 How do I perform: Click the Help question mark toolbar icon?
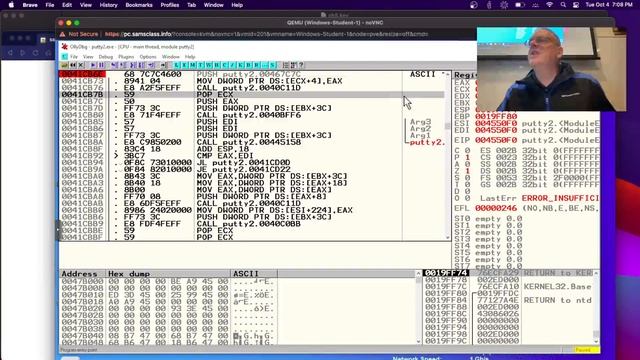(301, 65)
